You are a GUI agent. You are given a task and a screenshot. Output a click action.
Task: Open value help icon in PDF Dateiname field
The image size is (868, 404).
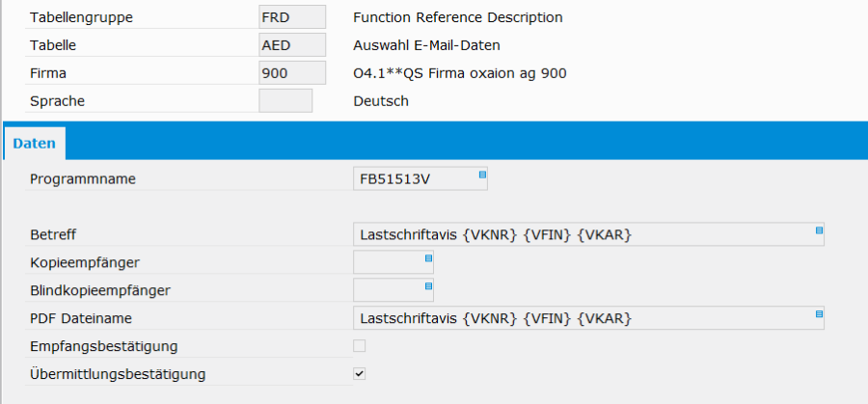[819, 313]
